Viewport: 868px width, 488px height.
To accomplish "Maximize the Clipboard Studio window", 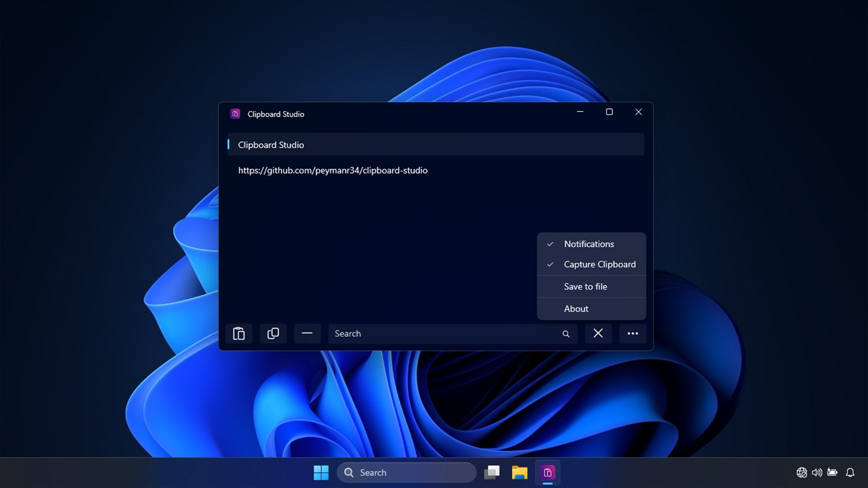I will tap(609, 112).
